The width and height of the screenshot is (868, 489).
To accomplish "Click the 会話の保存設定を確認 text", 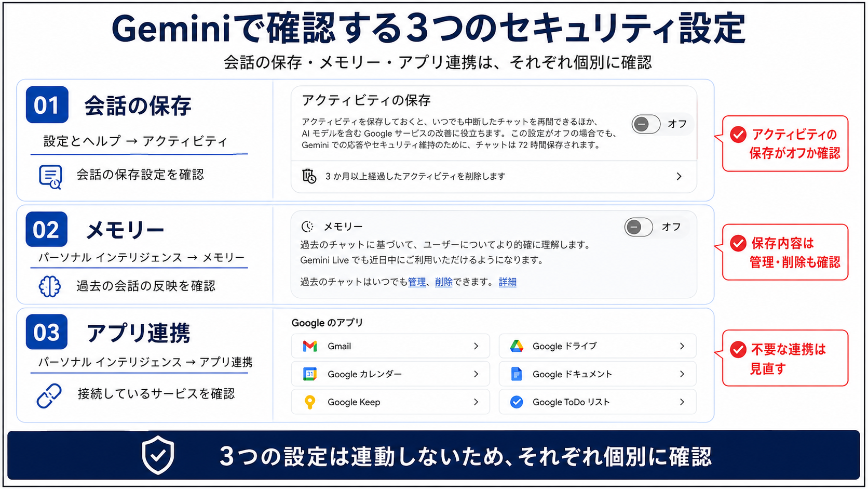I will [x=140, y=175].
